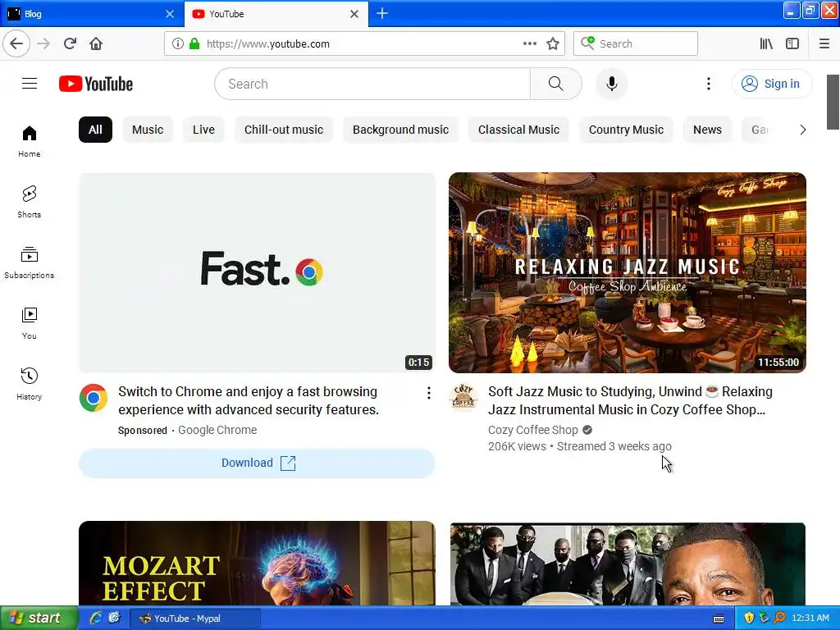Image resolution: width=840 pixels, height=630 pixels.
Task: Select the Music filter chip
Action: click(x=148, y=130)
